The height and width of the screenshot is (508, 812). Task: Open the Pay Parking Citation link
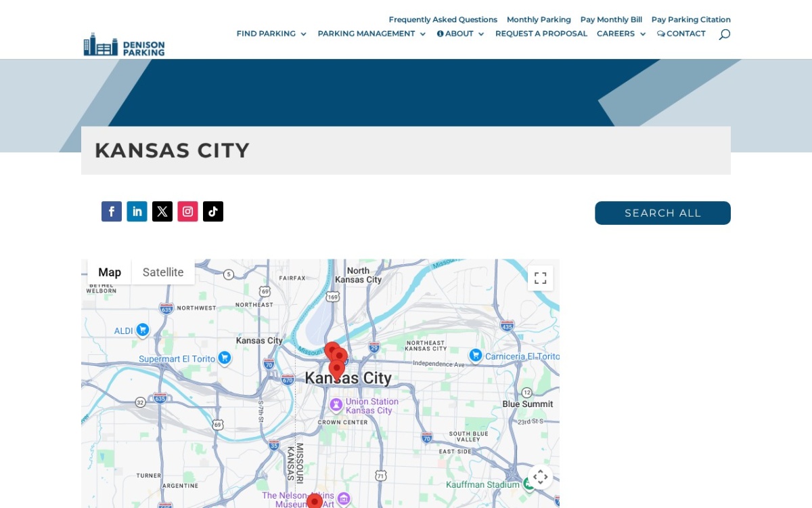(x=691, y=20)
